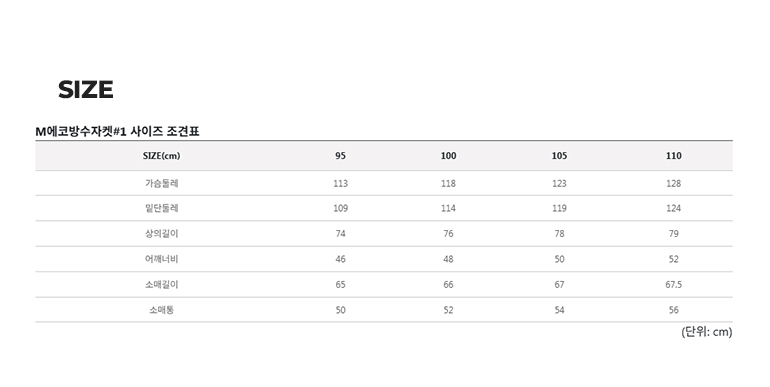Viewport: 770px width, 387px height.
Task: Click the 114 hem value for size 100
Action: click(x=448, y=208)
